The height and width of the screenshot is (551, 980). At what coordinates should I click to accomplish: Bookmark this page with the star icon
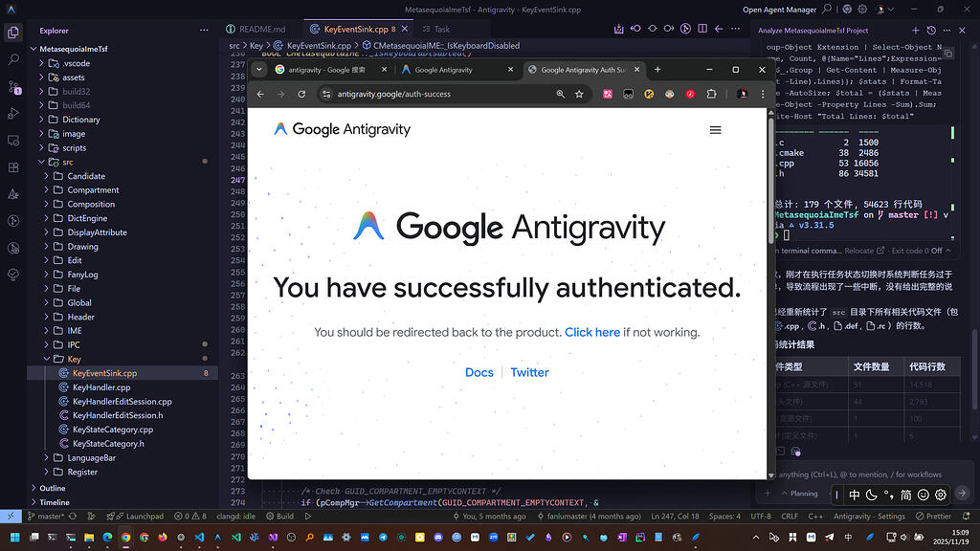pos(579,94)
